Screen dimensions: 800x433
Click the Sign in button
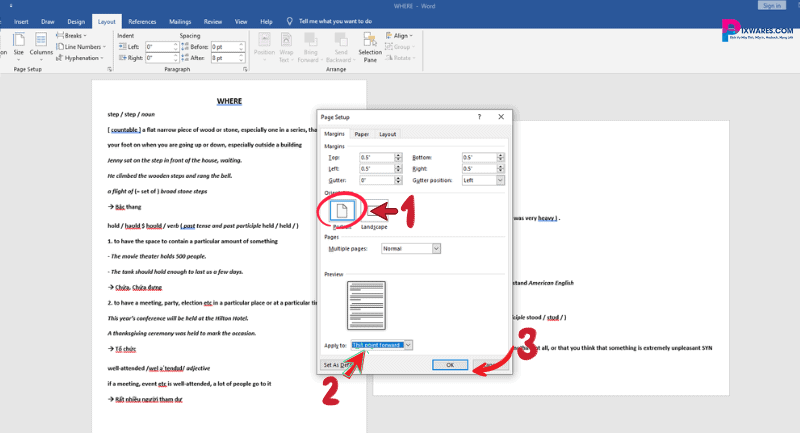(x=770, y=5)
